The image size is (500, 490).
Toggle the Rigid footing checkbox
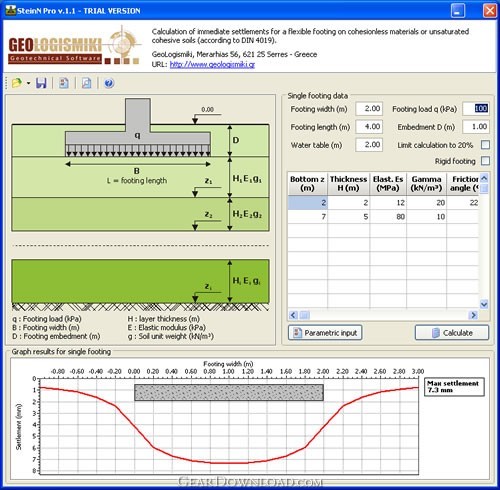coord(486,161)
